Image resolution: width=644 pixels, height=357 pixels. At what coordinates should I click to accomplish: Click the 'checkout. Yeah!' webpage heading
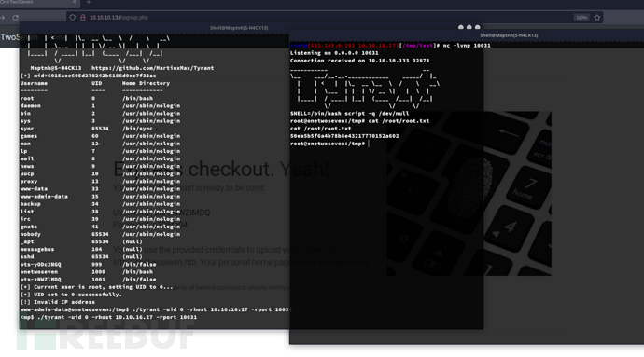click(x=259, y=169)
